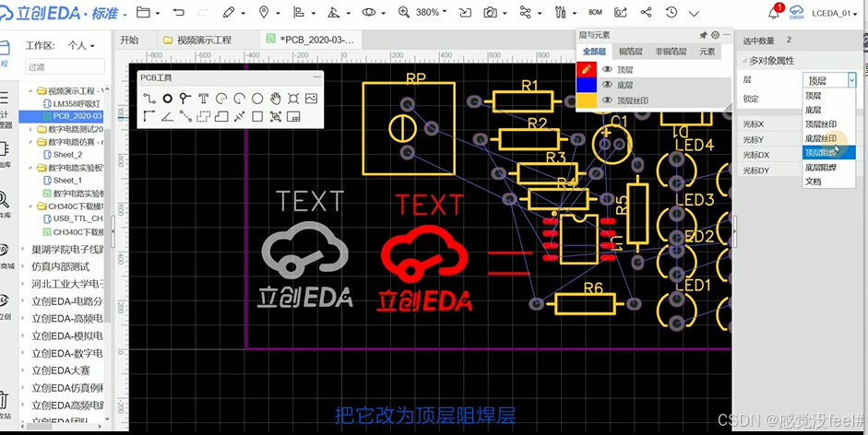Click the Share icon in the toolbar

[646, 12]
